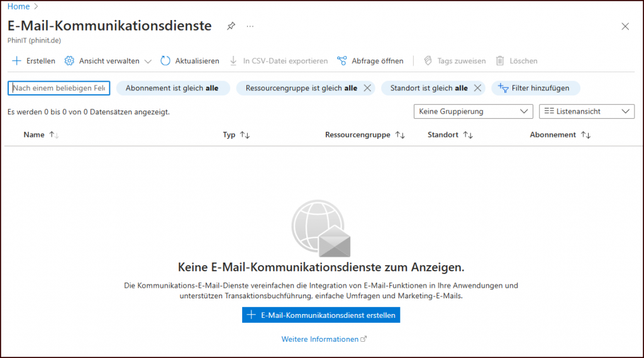Sort by the Typ column
This screenshot has height=358, width=644.
click(236, 135)
